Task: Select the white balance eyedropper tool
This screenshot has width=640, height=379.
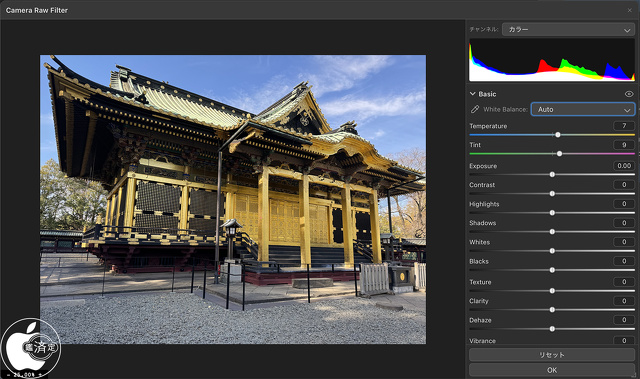Action: click(x=475, y=109)
